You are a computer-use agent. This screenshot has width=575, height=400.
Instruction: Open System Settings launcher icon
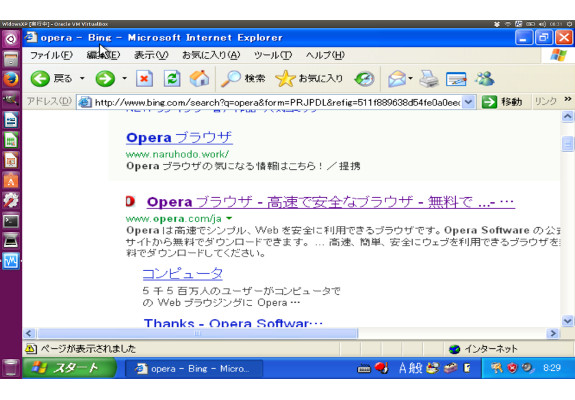point(11,201)
